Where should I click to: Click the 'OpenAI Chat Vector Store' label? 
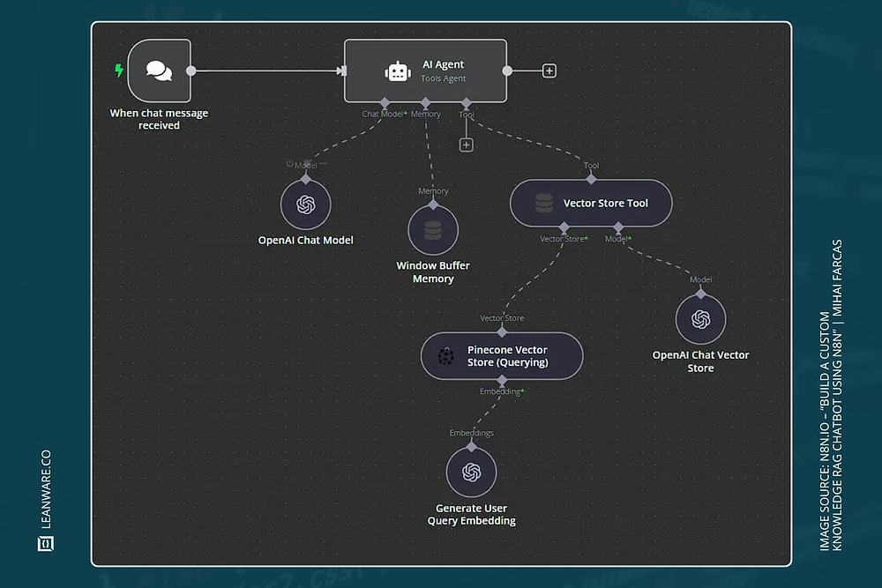coord(700,361)
